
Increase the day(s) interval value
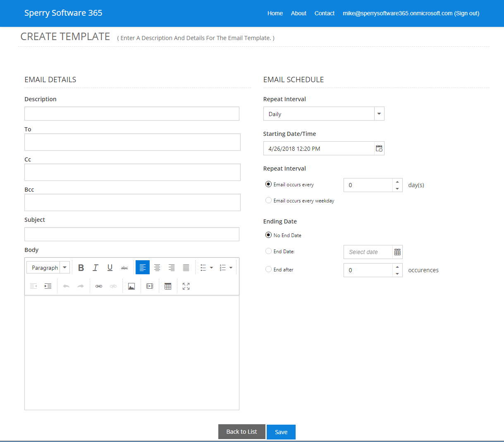[x=397, y=182]
